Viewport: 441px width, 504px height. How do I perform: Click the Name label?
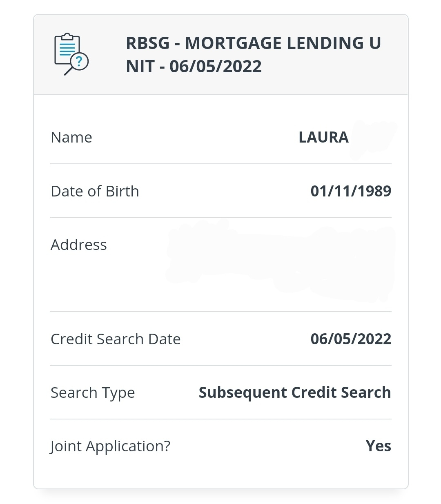point(71,138)
